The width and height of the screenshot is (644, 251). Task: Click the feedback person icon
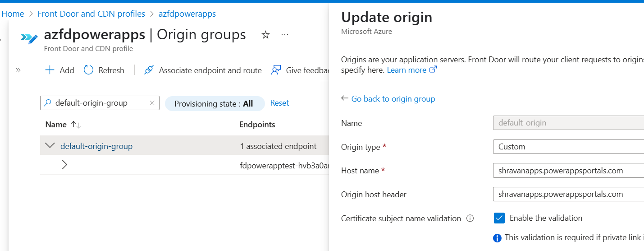[x=276, y=70]
